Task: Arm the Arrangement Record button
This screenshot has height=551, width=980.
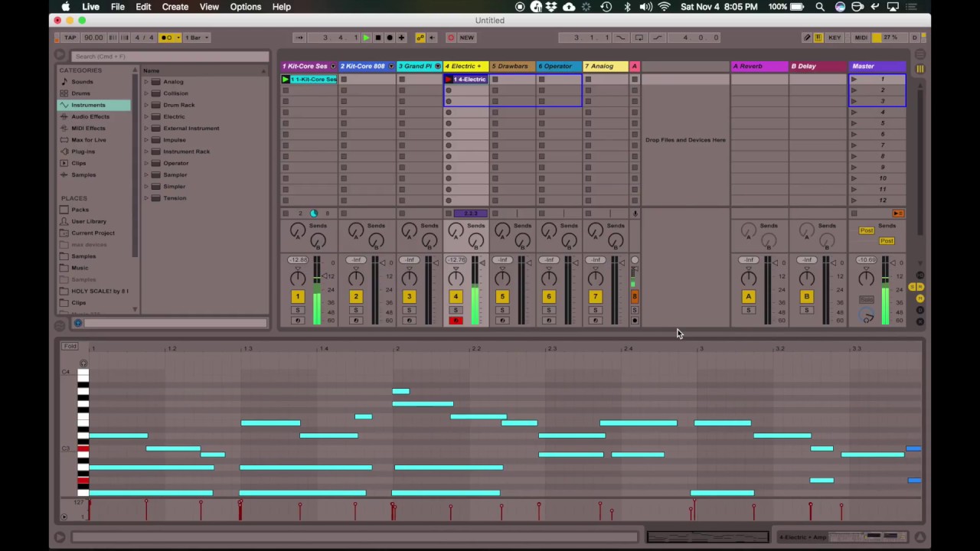Action: pyautogui.click(x=389, y=37)
